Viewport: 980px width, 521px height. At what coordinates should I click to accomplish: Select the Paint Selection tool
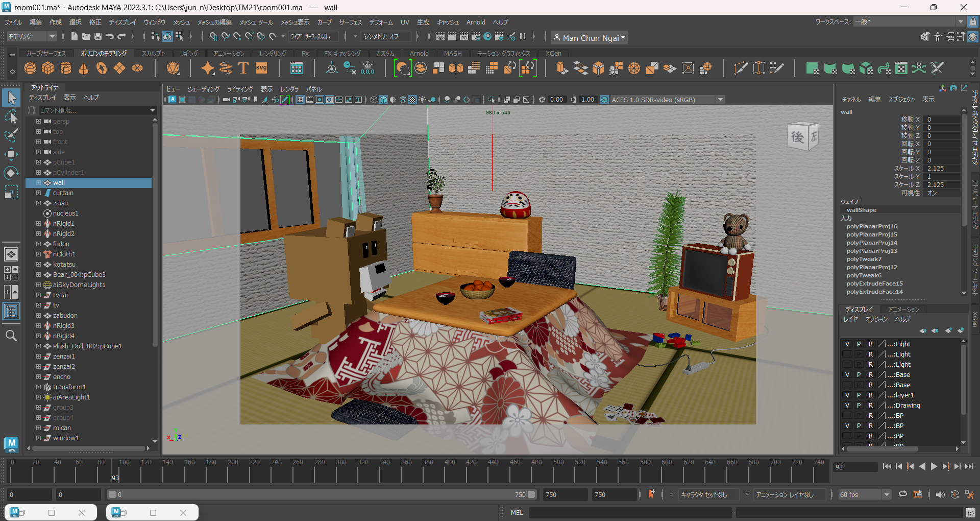11,135
